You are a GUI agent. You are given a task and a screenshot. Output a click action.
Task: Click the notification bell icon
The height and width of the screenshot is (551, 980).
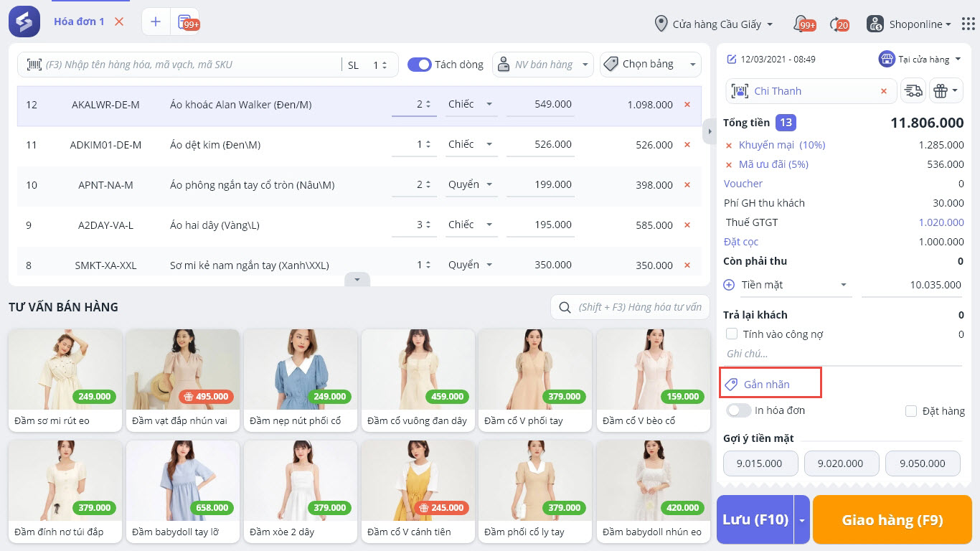click(x=801, y=24)
